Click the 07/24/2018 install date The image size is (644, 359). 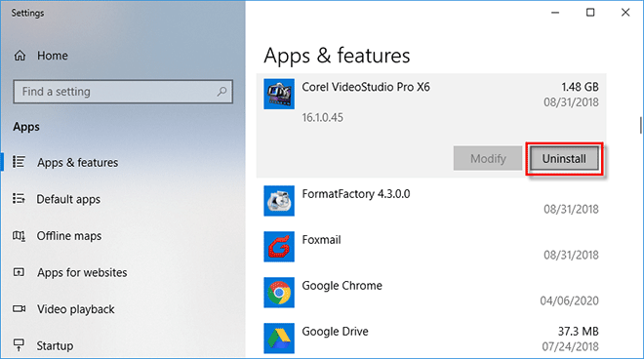(x=570, y=346)
